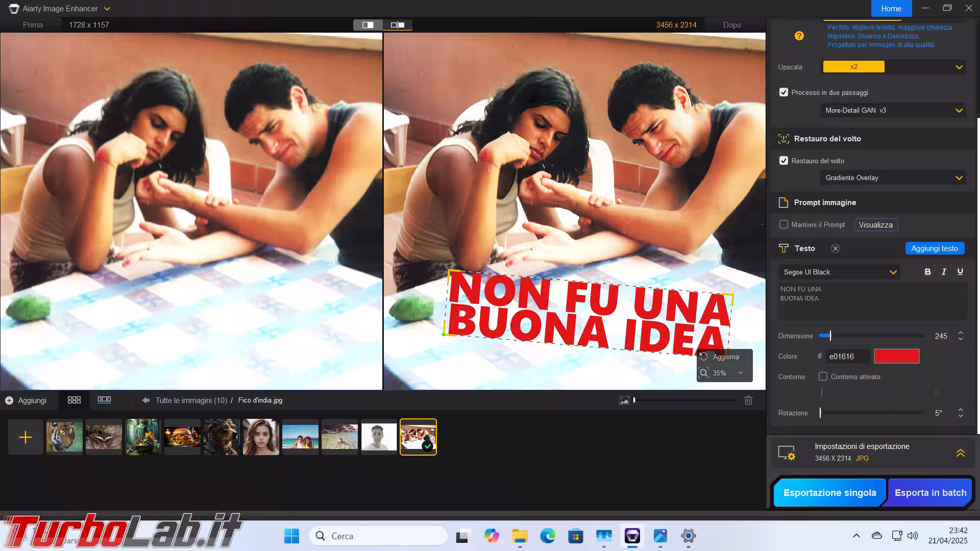The image size is (980, 551).
Task: Click the red text color swatch
Action: 896,356
